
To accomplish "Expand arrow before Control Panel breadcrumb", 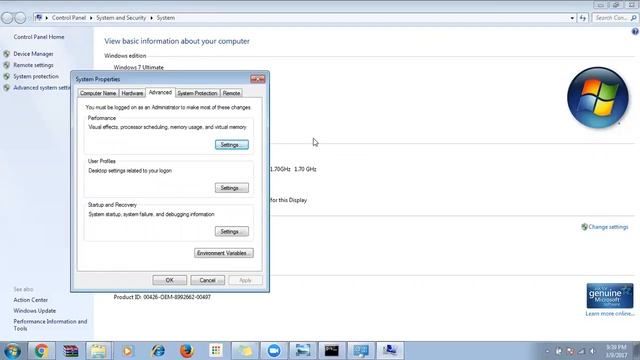I will [x=47, y=18].
